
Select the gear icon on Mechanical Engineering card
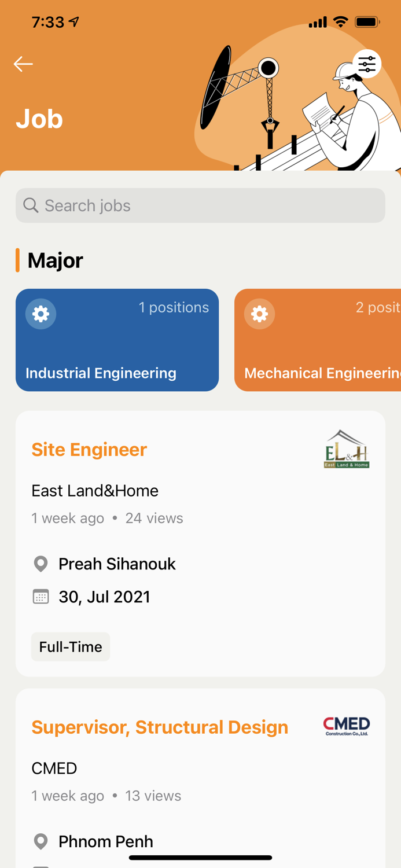[259, 314]
